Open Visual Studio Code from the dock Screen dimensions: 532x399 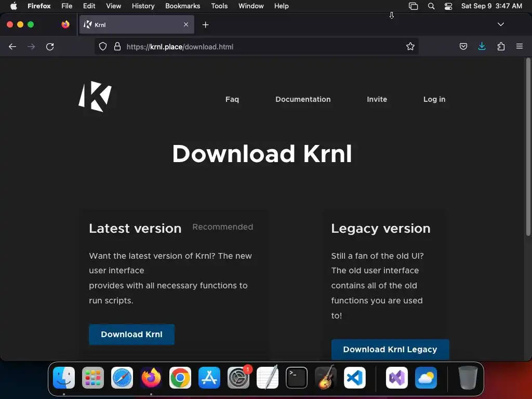coord(354,378)
